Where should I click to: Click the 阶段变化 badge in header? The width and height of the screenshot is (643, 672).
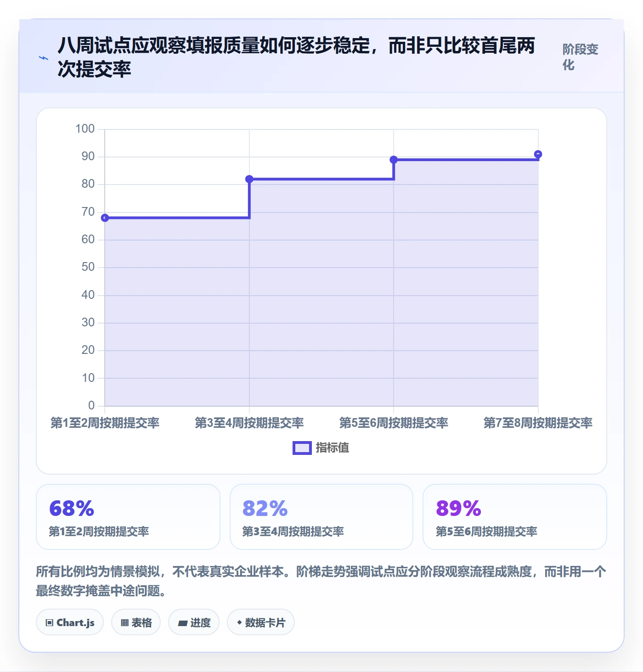(x=580, y=57)
